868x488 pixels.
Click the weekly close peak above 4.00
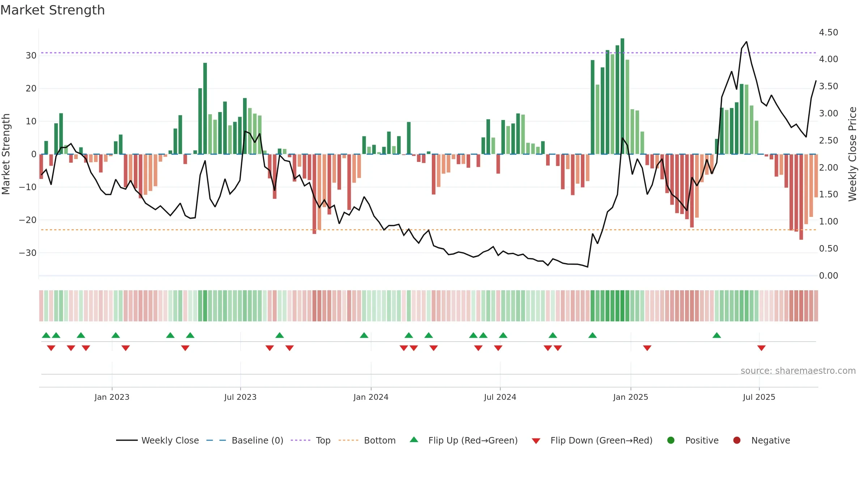tap(746, 42)
